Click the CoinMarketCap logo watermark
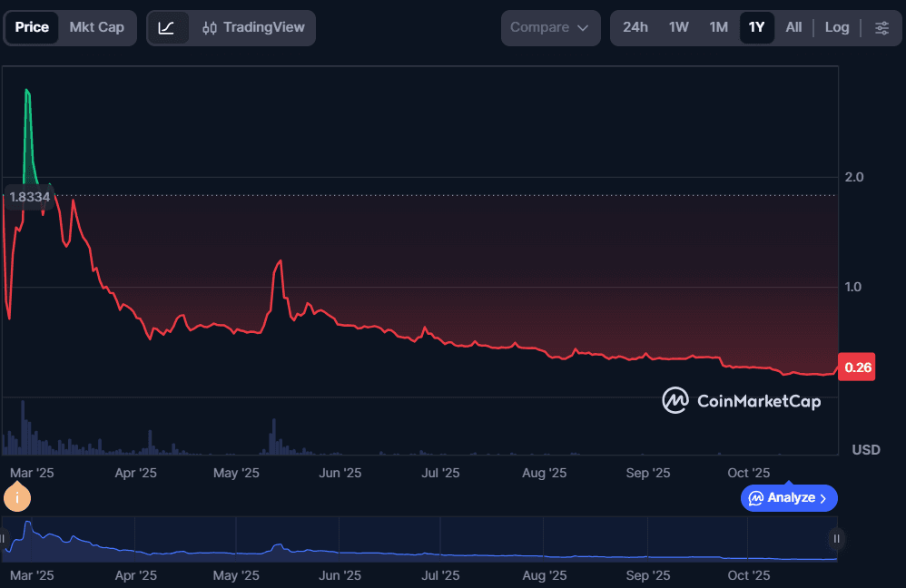This screenshot has width=906, height=588. click(741, 400)
